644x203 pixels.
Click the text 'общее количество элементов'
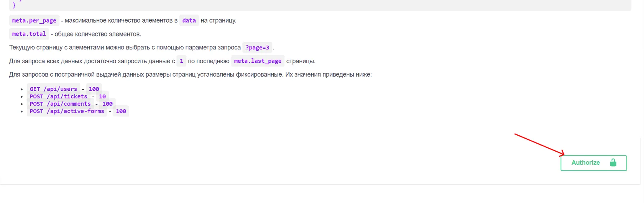tap(98, 34)
